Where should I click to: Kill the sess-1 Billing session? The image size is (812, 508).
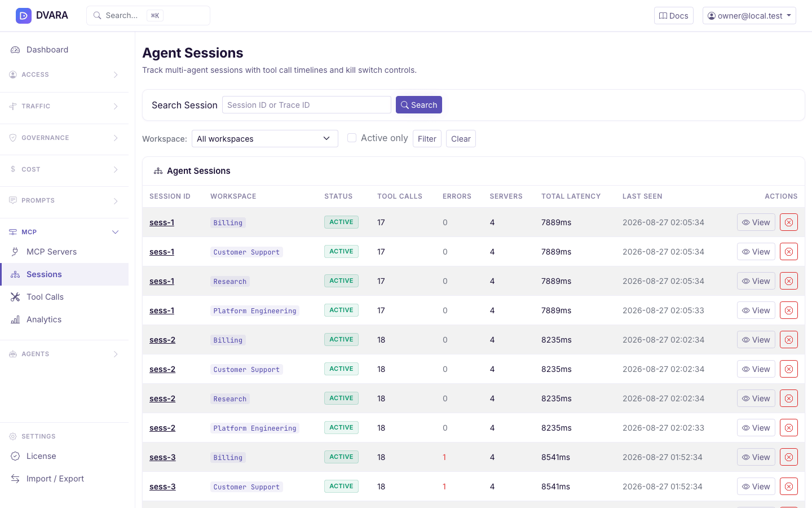click(x=789, y=222)
